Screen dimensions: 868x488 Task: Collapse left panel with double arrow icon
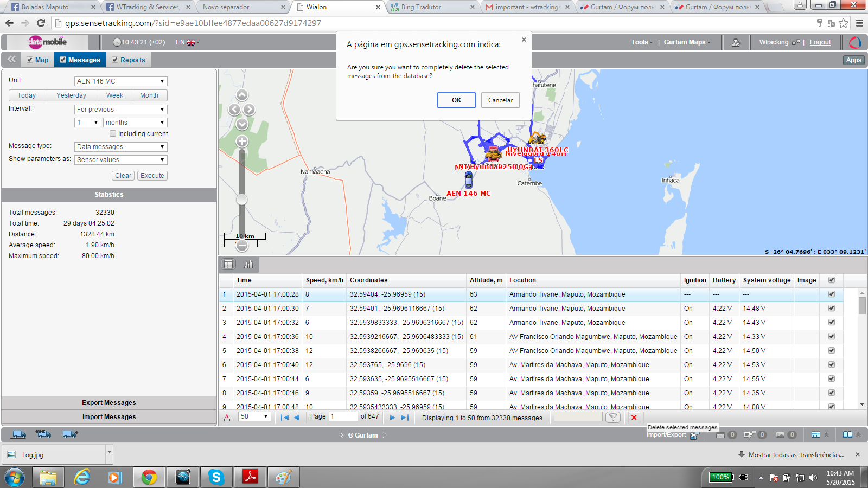click(11, 60)
